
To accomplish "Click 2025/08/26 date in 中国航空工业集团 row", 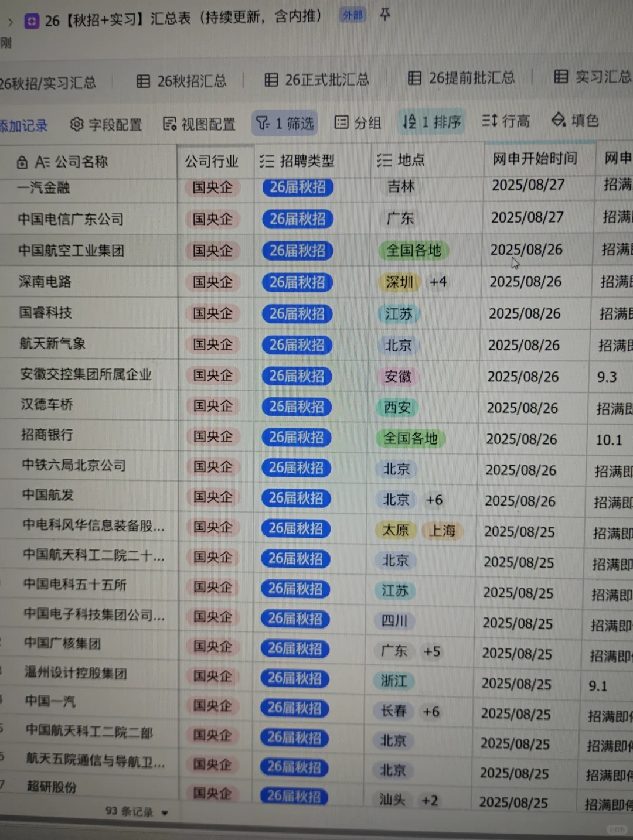I will point(526,250).
